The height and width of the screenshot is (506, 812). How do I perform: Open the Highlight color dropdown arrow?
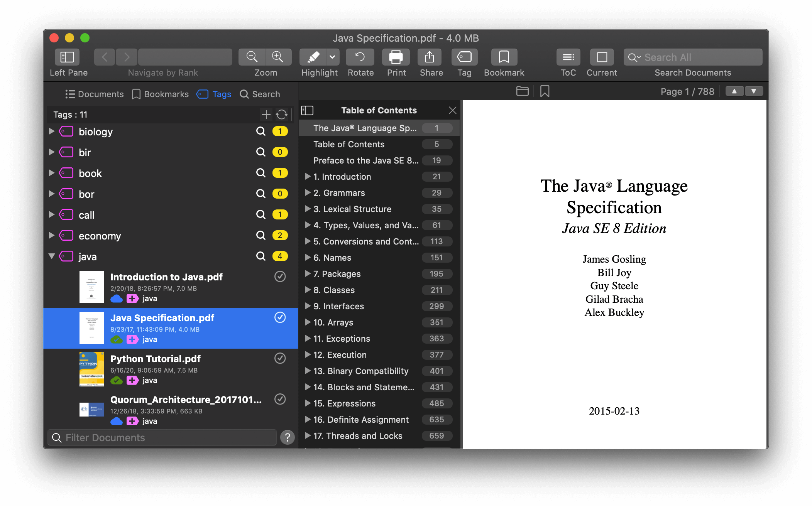pyautogui.click(x=332, y=57)
